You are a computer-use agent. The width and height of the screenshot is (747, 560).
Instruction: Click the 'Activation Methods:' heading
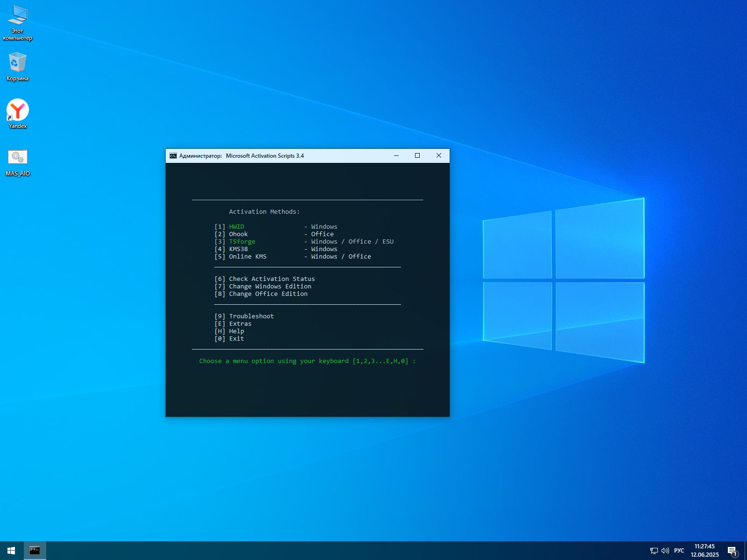[x=264, y=212]
